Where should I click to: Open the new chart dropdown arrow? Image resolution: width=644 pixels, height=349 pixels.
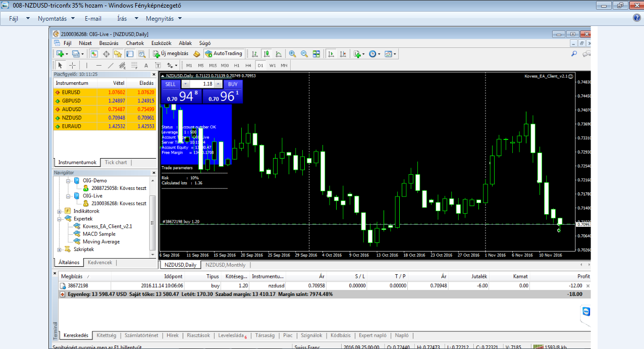click(67, 54)
